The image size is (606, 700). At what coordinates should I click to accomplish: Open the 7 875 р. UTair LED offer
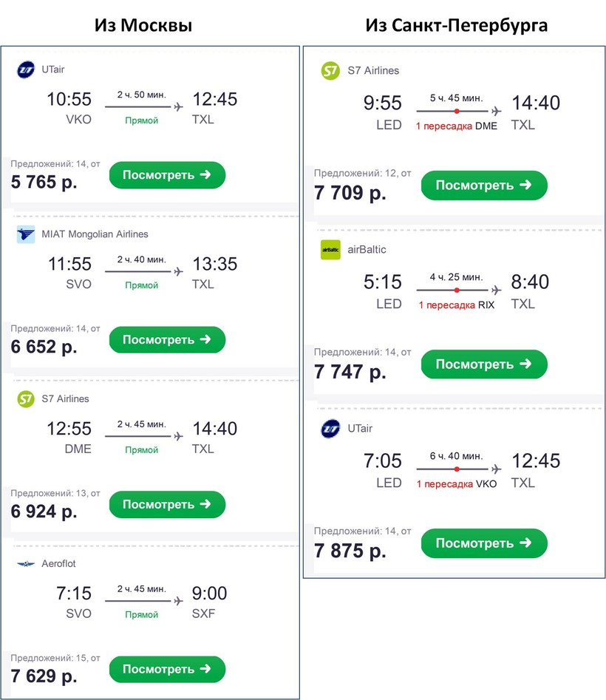click(484, 543)
